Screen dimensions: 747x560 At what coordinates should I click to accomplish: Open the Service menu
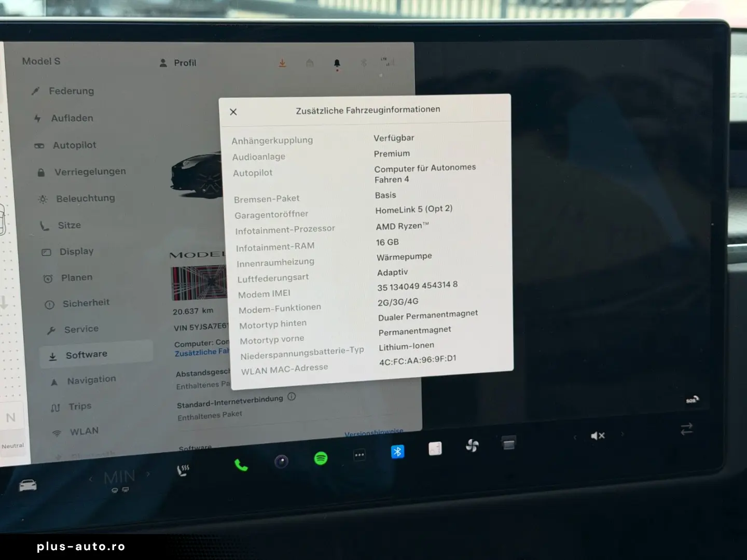coord(73,329)
